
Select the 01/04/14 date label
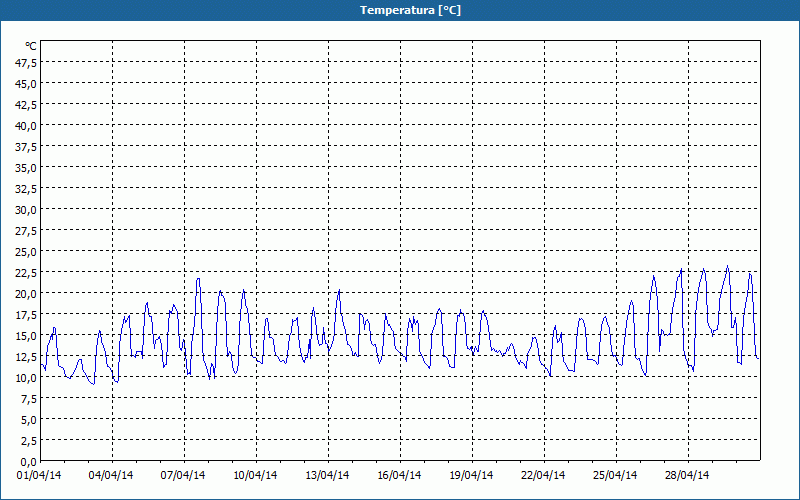[x=39, y=476]
